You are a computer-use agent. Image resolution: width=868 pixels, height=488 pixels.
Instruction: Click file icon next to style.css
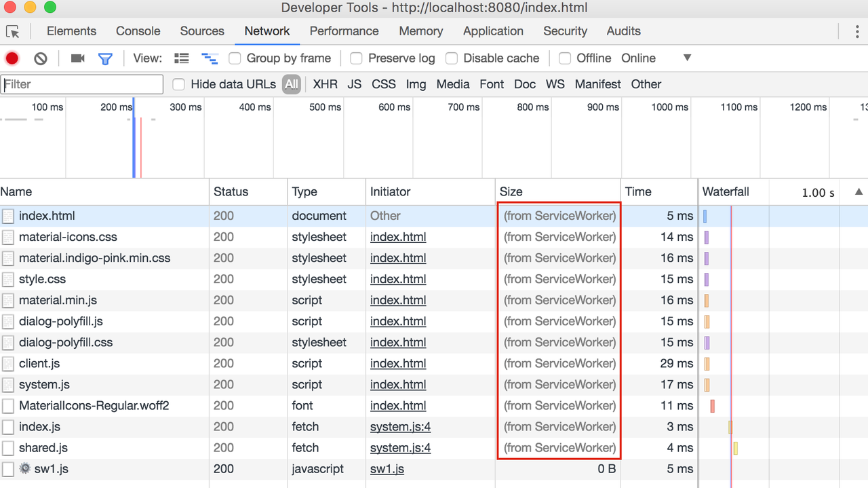[8, 280]
